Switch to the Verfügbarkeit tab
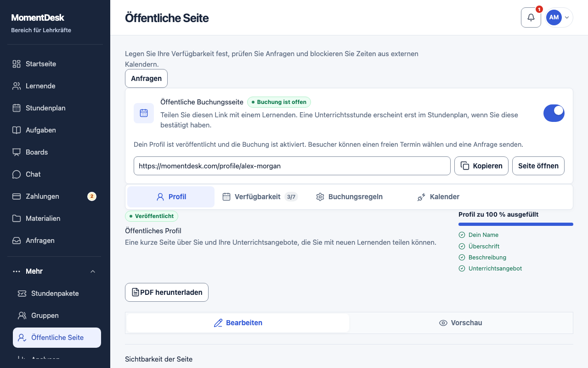 click(x=260, y=197)
